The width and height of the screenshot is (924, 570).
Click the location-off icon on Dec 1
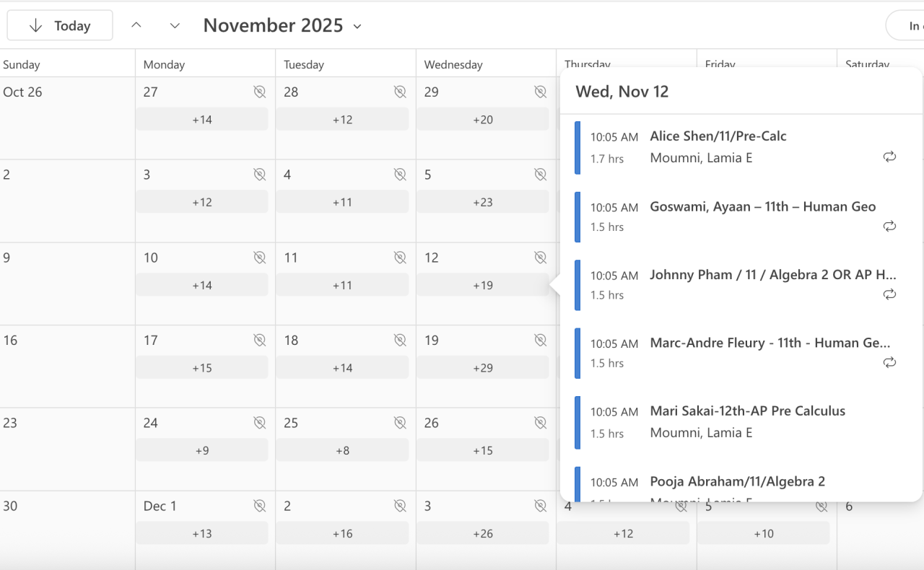[x=260, y=506]
